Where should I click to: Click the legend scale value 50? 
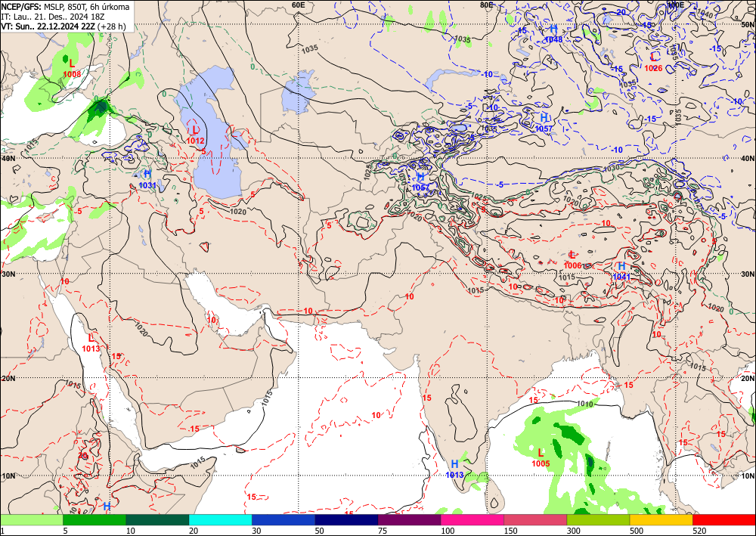coord(319,531)
